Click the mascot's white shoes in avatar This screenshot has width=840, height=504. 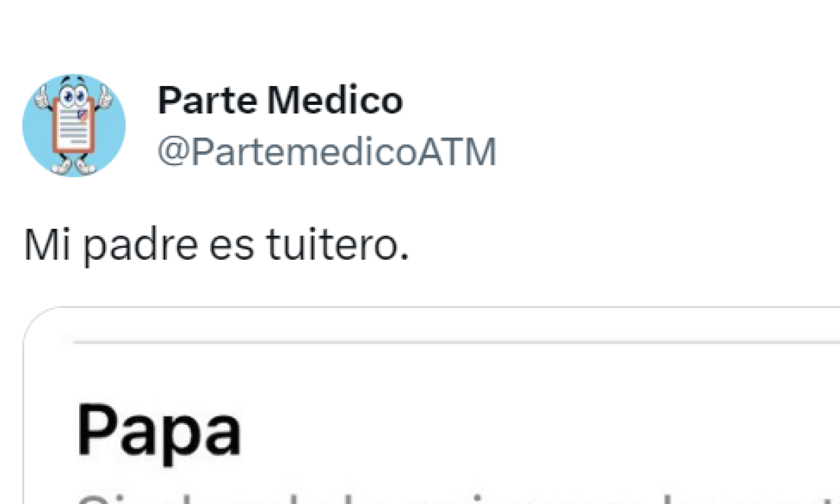pos(73,167)
